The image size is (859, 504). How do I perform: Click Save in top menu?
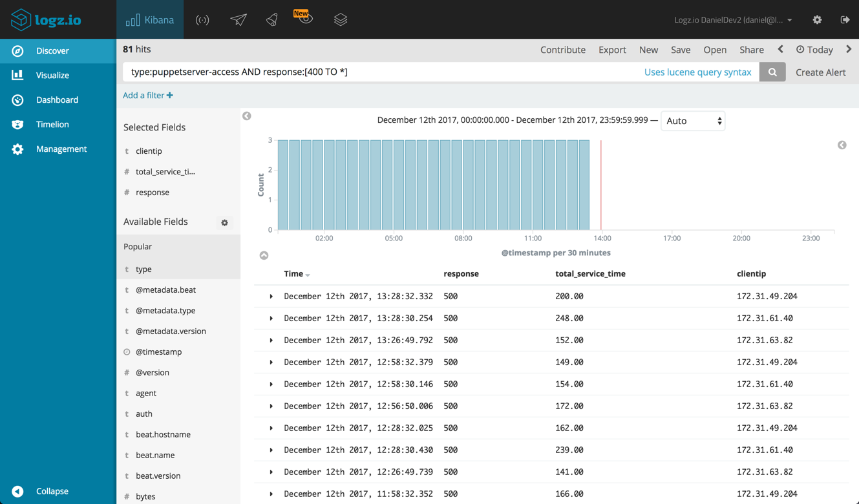[681, 50]
